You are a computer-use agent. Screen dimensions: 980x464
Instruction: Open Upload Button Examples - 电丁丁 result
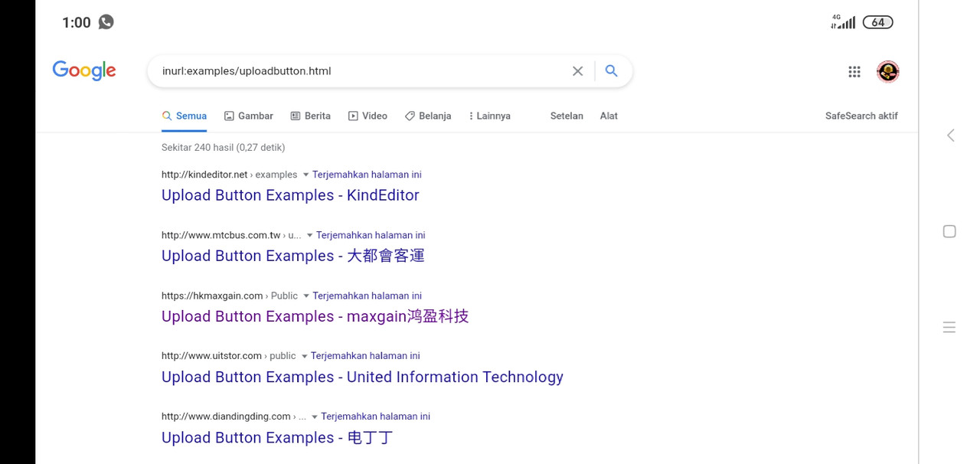click(277, 438)
